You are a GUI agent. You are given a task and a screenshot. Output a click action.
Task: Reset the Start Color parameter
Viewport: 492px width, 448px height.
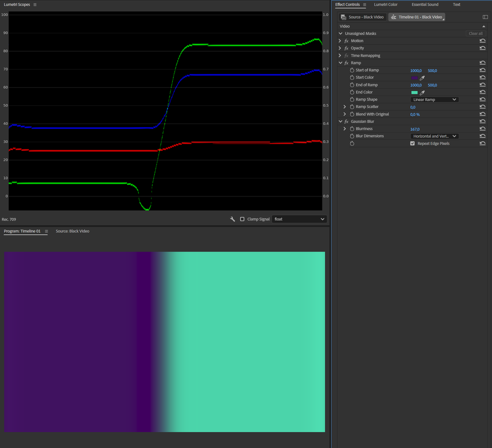tap(483, 77)
